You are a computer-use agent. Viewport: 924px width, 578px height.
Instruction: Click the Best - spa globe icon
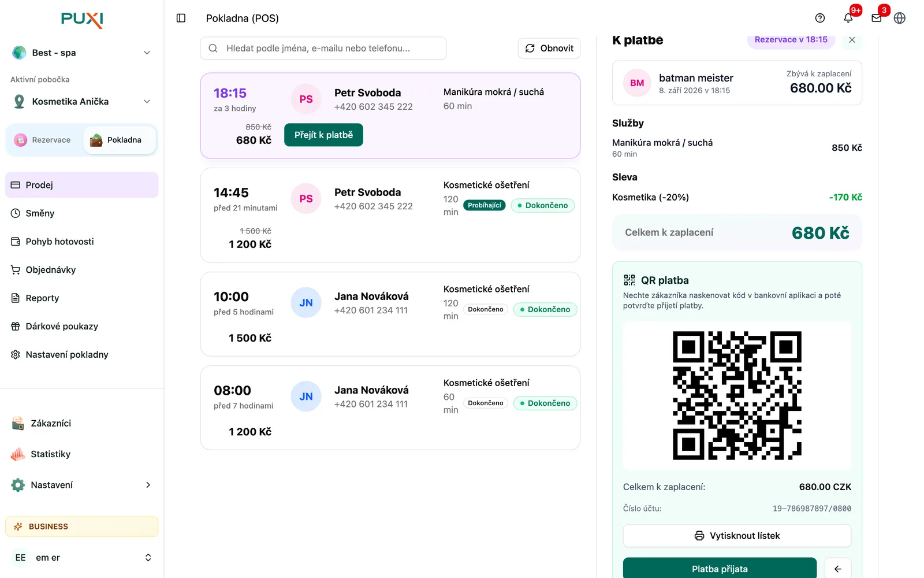pyautogui.click(x=20, y=53)
